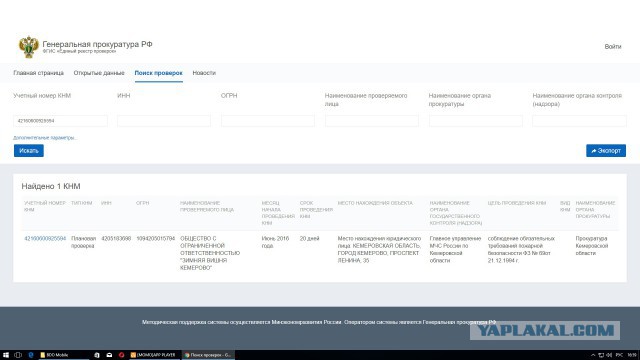The image size is (640, 360).
Task: Open Task View on the taskbar
Action: click(18, 355)
